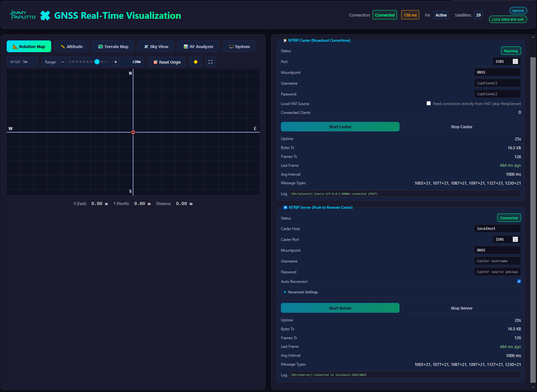The image size is (537, 392).
Task: Click the Jimmy Paputto logo
Action: (x=23, y=15)
